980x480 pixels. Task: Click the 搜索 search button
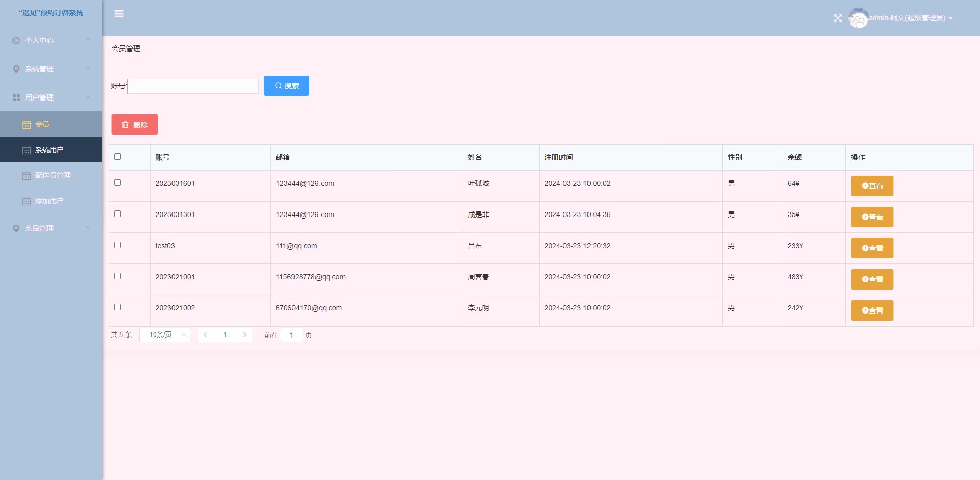coord(286,86)
